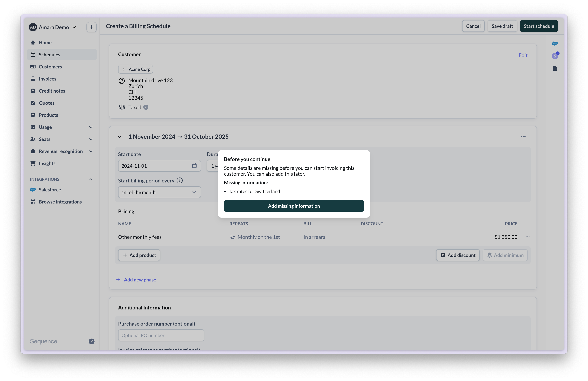The image size is (588, 381).
Task: Click the Start date input field
Action: pos(159,166)
